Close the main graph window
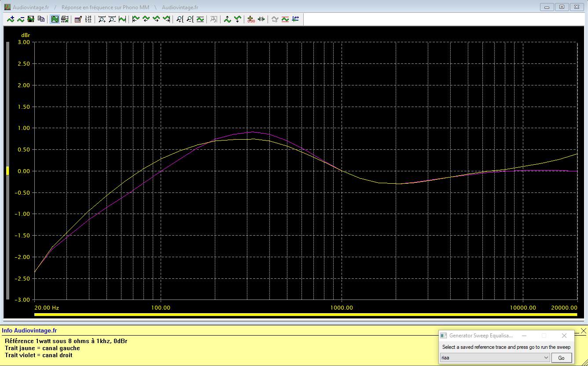 click(x=577, y=7)
